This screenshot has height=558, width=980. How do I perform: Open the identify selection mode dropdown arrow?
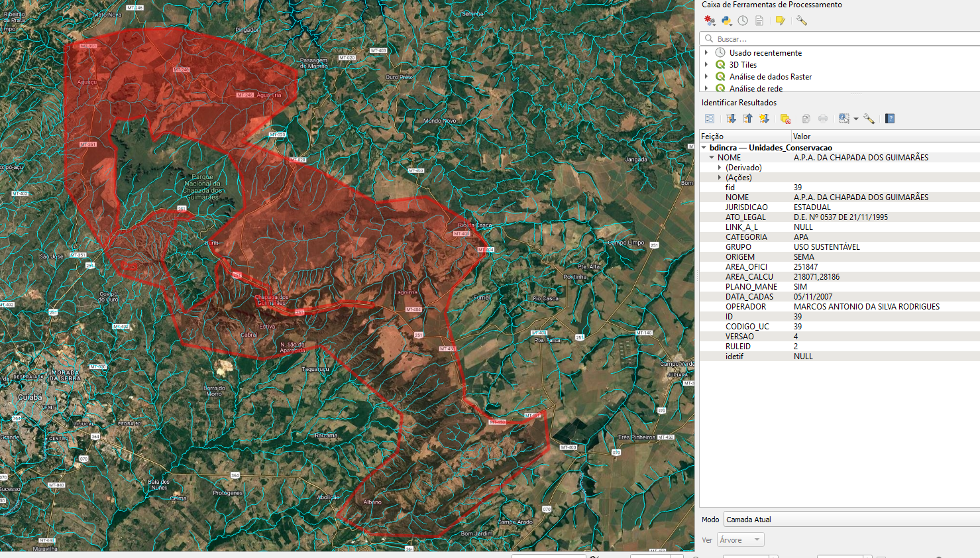pyautogui.click(x=856, y=119)
